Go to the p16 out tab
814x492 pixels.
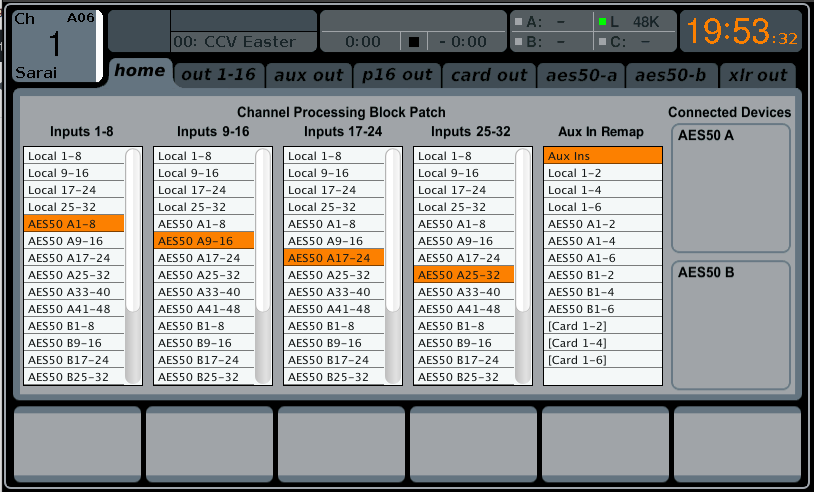pos(397,75)
